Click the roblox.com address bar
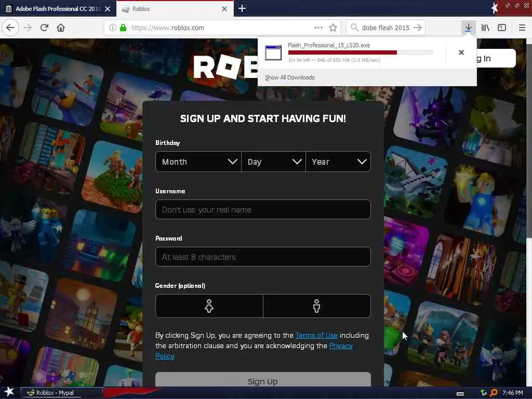 [222, 28]
